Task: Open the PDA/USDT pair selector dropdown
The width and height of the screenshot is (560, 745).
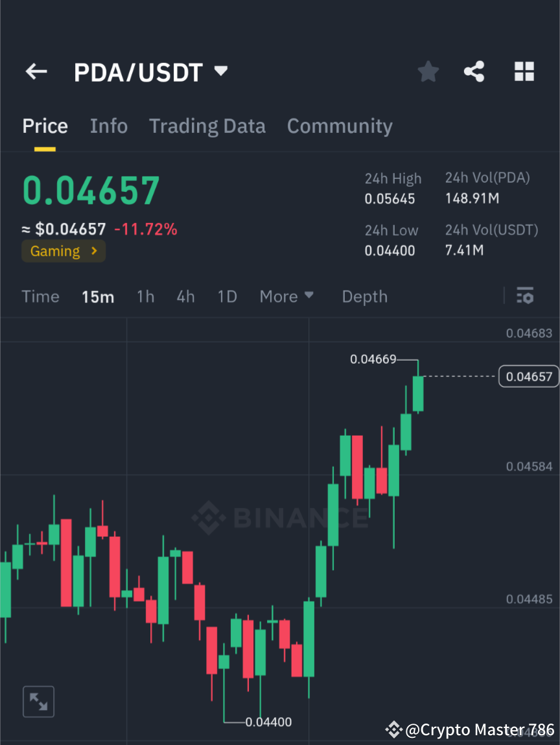Action: [x=220, y=71]
